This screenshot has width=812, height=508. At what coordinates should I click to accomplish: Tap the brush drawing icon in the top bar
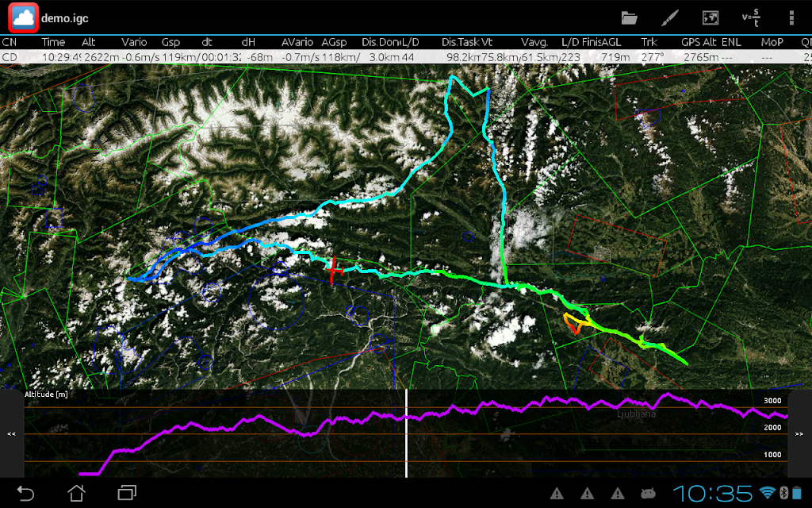[x=669, y=18]
